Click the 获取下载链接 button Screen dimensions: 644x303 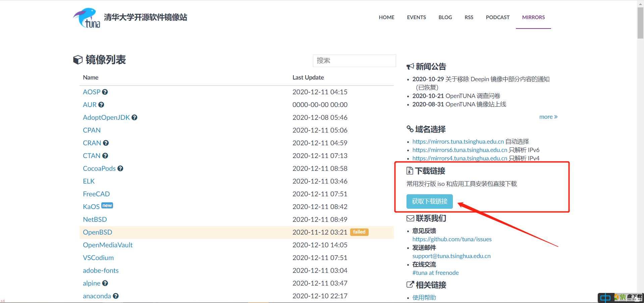430,201
